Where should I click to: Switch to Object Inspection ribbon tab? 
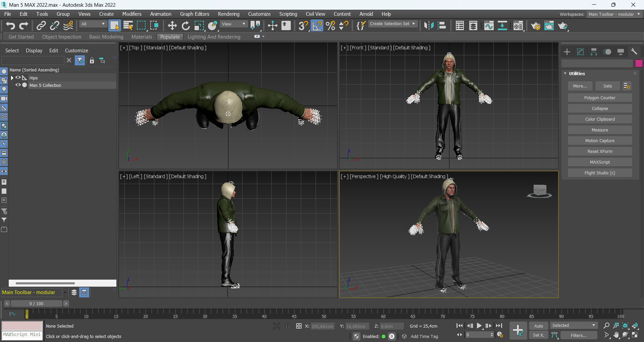(x=62, y=37)
